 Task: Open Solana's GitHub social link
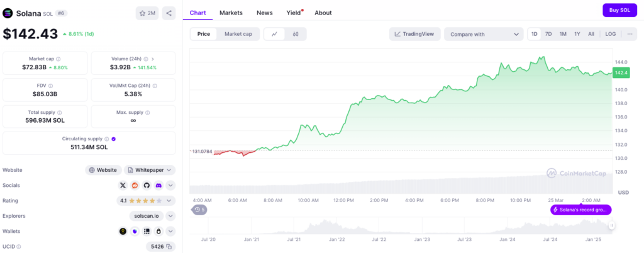147,186
